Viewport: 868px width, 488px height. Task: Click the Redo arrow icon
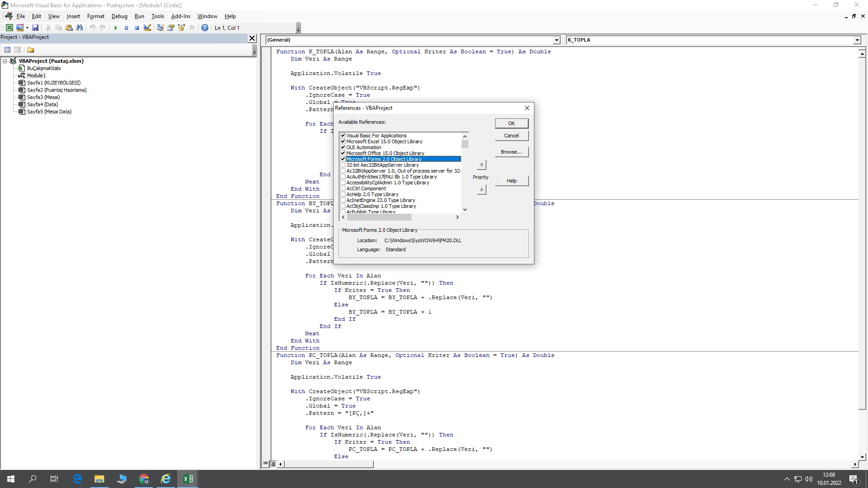tap(103, 28)
